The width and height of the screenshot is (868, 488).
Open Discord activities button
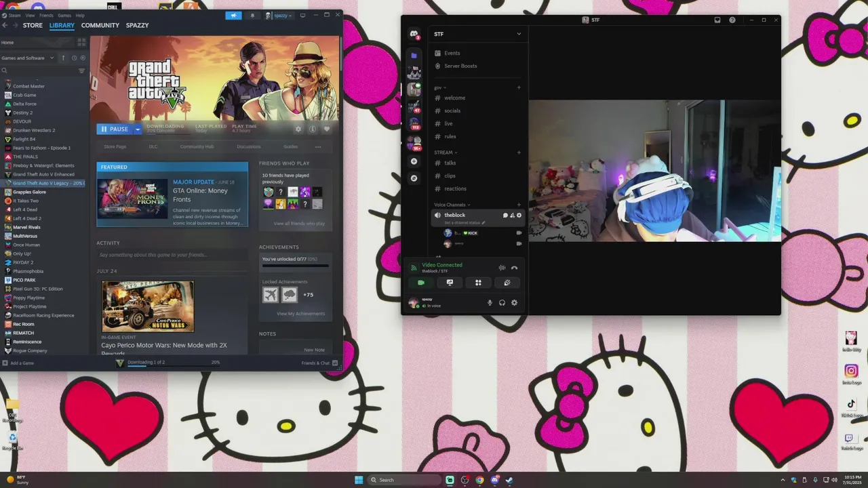478,283
